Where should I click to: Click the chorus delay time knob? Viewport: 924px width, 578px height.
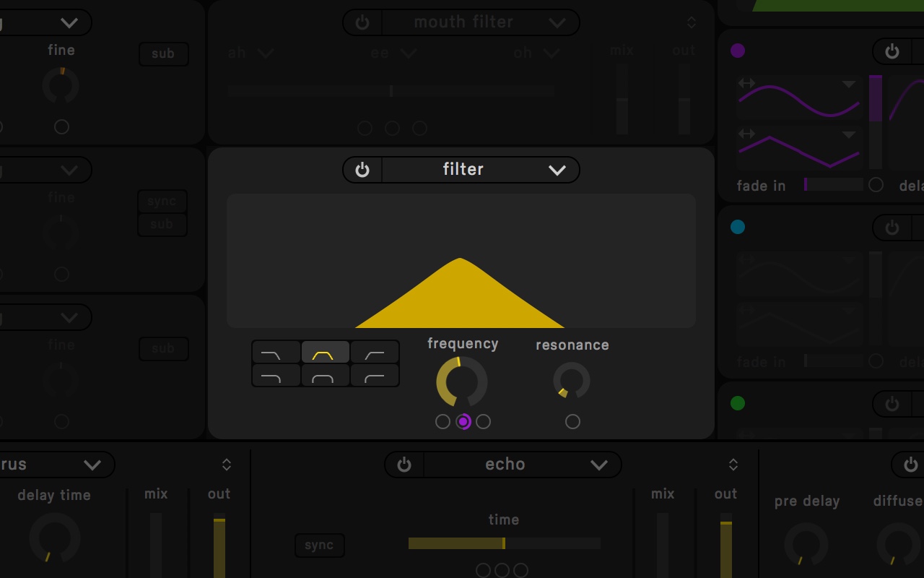click(x=55, y=538)
